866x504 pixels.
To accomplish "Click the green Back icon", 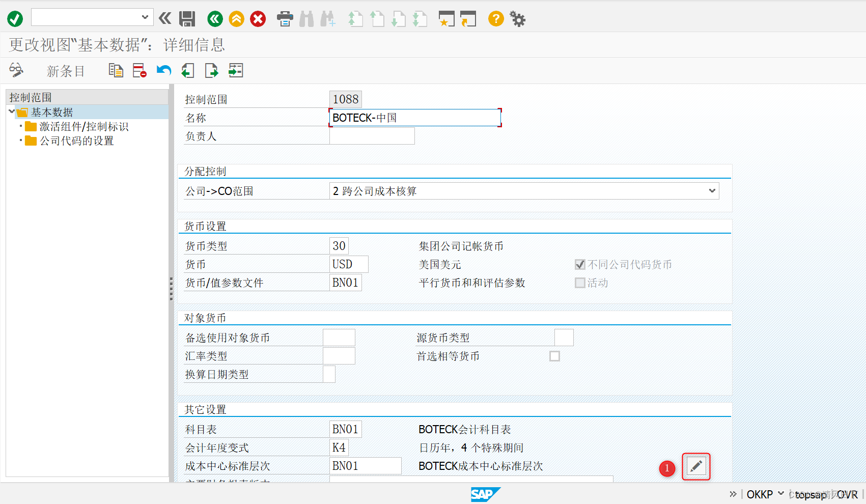I will pos(215,19).
